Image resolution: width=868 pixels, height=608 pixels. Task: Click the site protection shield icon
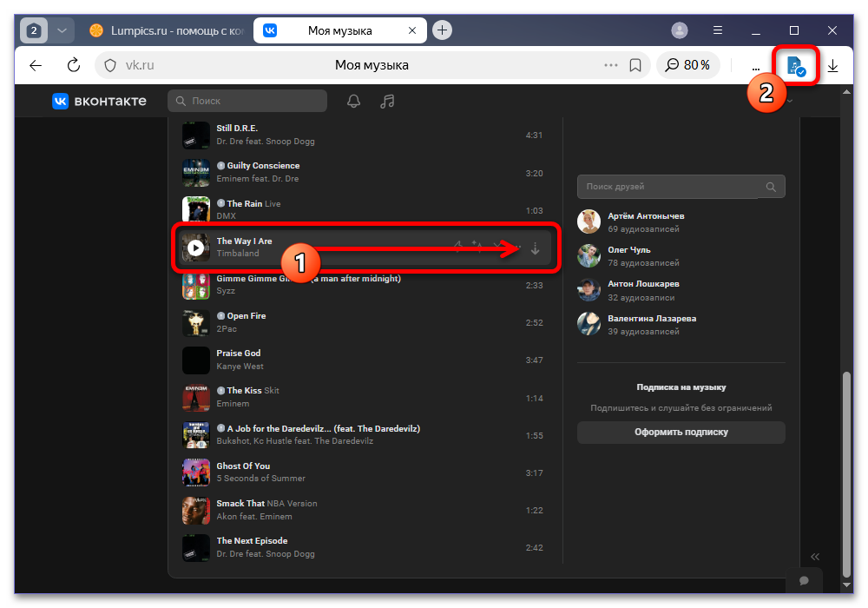(110, 65)
